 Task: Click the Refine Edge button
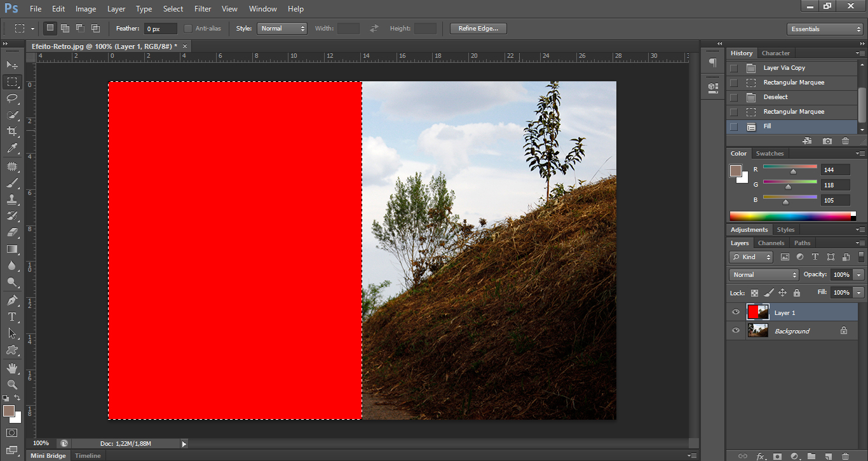point(478,29)
